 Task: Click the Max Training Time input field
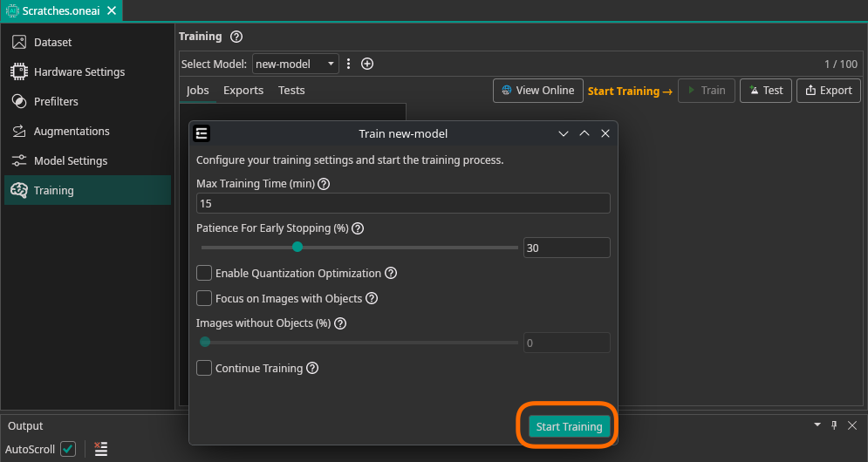[403, 203]
